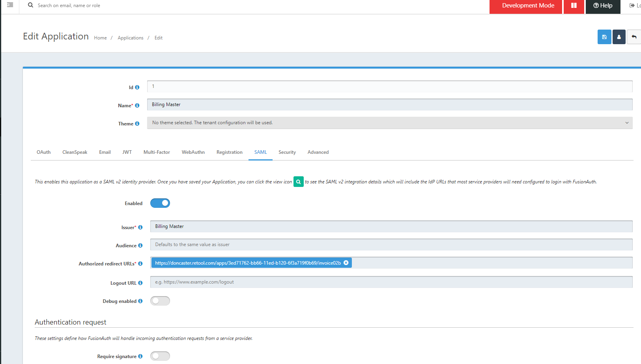Switch to the OAuth tab
641x364 pixels.
click(43, 152)
